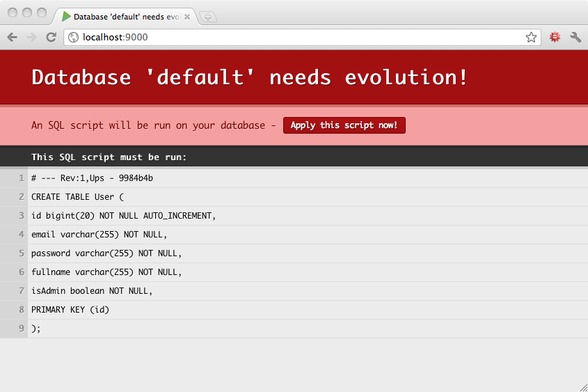588x392 pixels.
Task: Click the red extension icon in toolbar
Action: click(x=555, y=38)
